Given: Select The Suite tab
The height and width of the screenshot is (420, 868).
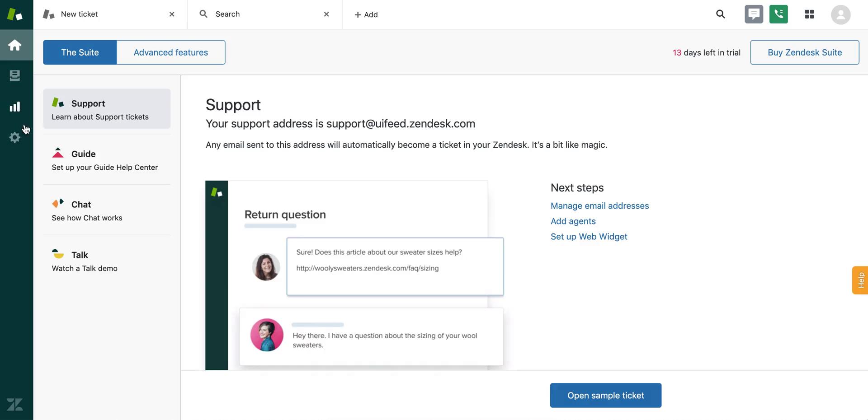Looking at the screenshot, I should click(80, 52).
